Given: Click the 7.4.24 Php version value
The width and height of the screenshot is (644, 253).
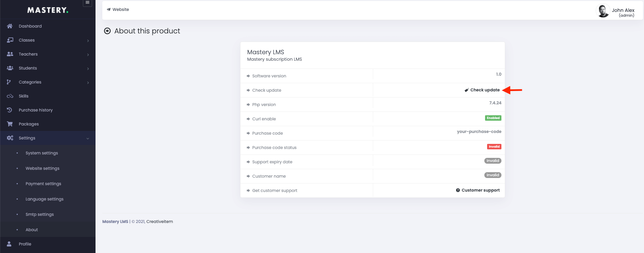Looking at the screenshot, I should coord(495,103).
